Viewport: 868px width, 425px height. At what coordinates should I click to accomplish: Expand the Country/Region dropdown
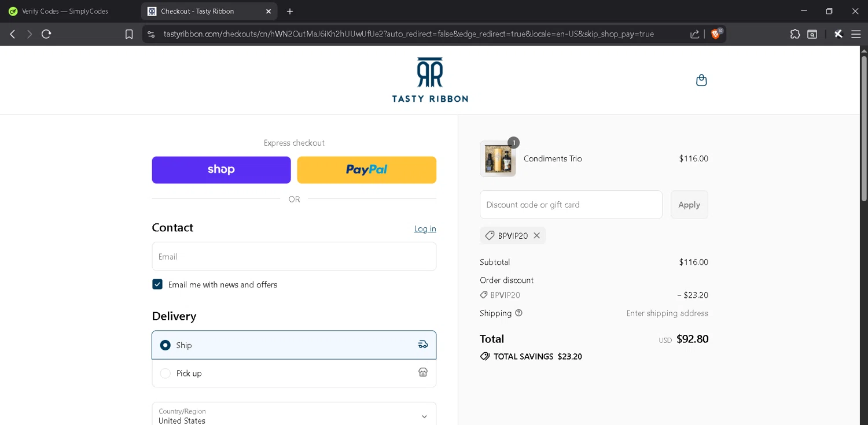tap(294, 414)
